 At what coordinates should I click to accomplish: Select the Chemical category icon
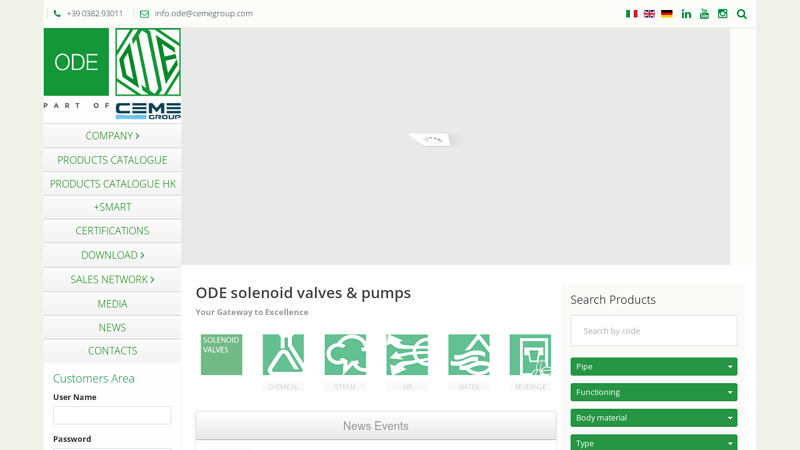click(x=283, y=355)
